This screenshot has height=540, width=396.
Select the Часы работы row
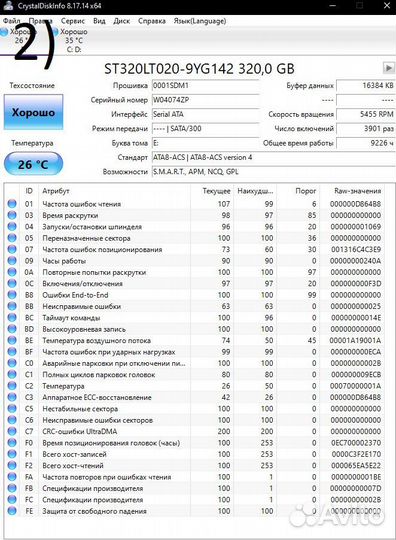click(195, 260)
